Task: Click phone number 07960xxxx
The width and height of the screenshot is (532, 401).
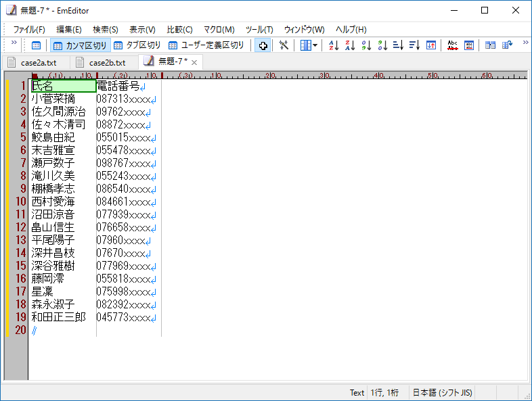Action: point(120,240)
